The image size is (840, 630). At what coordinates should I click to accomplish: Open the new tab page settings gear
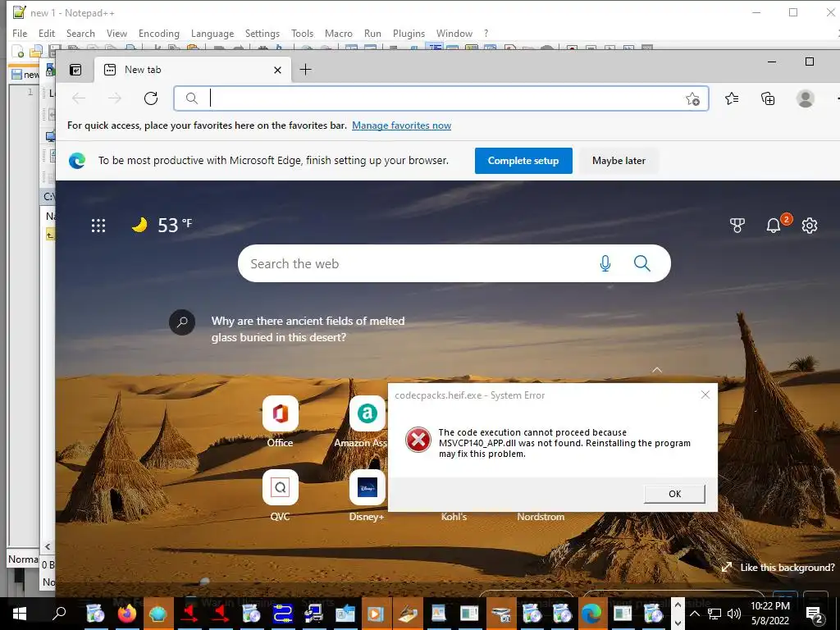810,226
